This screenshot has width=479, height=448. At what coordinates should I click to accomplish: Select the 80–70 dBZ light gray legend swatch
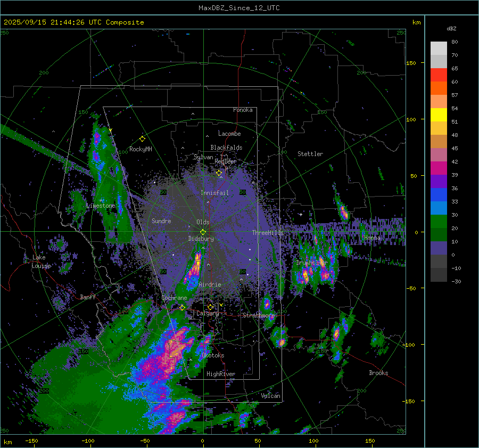coord(439,48)
